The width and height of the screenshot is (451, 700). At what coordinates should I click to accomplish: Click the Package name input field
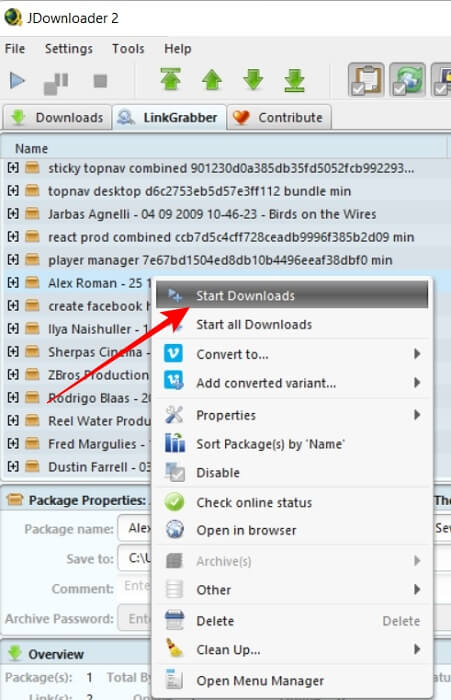pyautogui.click(x=135, y=529)
